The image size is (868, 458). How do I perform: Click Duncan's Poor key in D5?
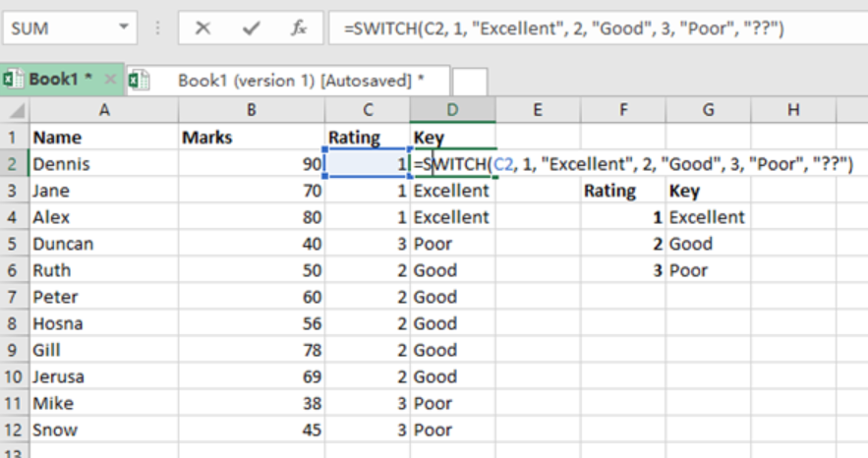tap(453, 244)
